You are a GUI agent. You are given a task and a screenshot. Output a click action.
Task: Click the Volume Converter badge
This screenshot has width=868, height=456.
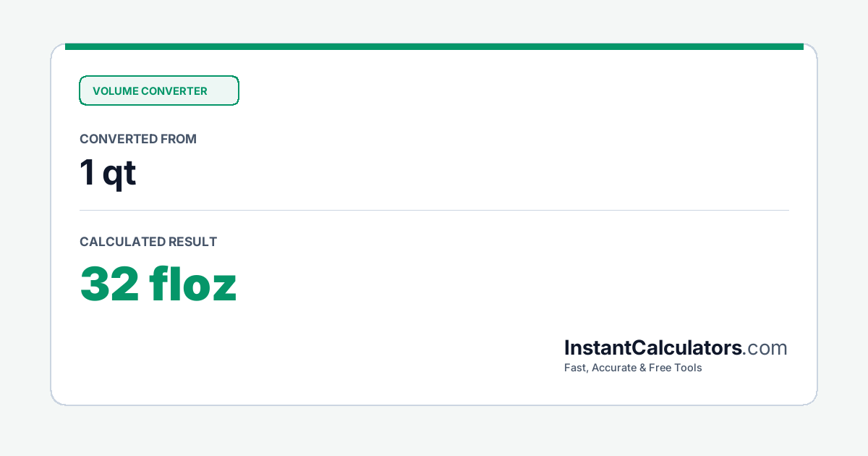(159, 90)
